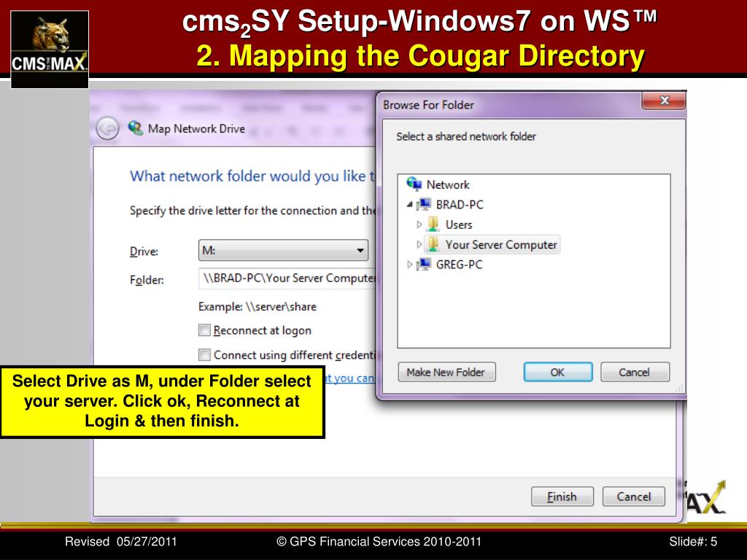
Task: Click the partially hidden blue link
Action: click(350, 378)
